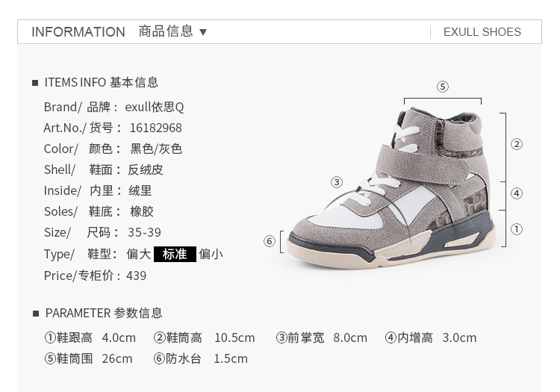Click the gray sneaker product image
Image resolution: width=560 pixels, height=392 pixels.
click(392, 187)
